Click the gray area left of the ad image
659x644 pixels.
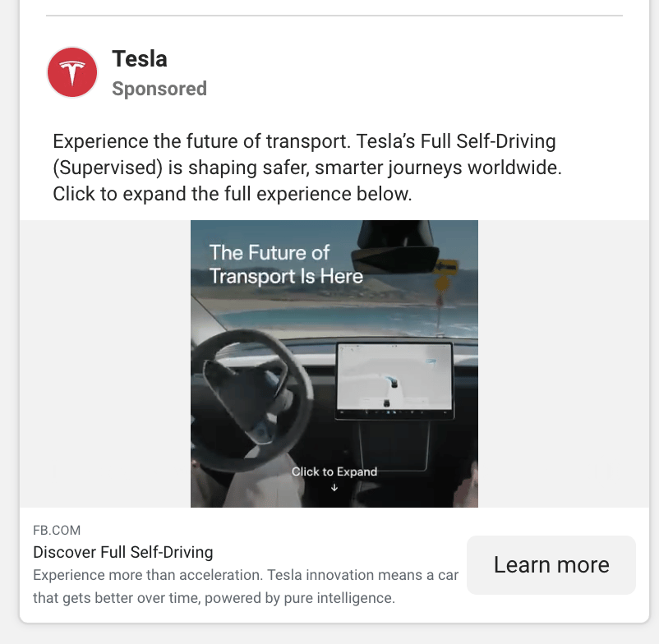pyautogui.click(x=105, y=364)
